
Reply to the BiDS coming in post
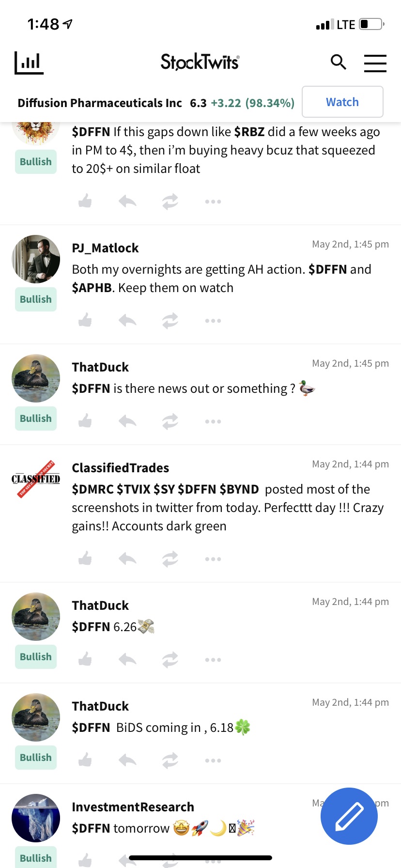pyautogui.click(x=127, y=760)
